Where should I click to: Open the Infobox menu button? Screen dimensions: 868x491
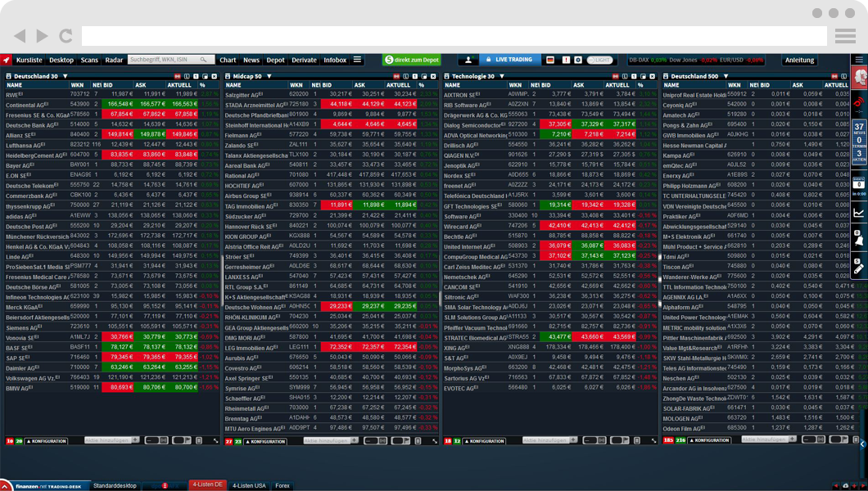[335, 60]
